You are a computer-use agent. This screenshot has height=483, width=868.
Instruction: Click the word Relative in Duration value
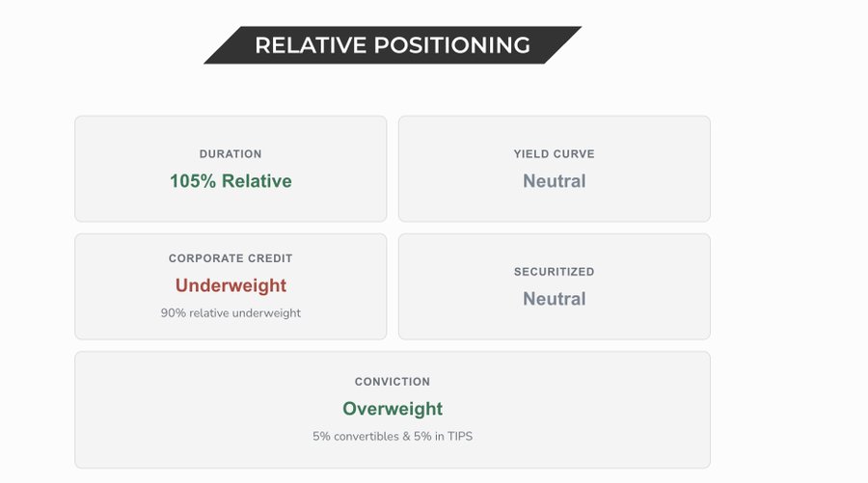pos(257,181)
